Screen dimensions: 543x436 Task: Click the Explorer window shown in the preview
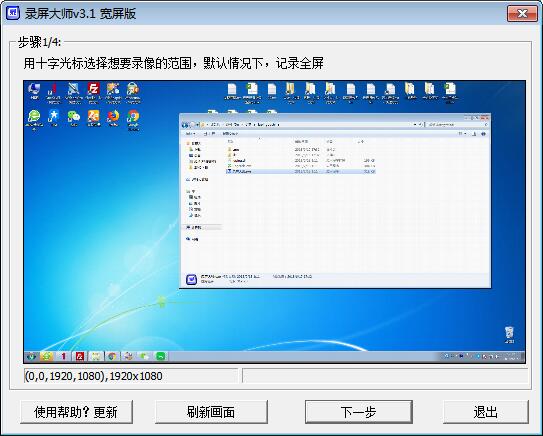pos(335,201)
